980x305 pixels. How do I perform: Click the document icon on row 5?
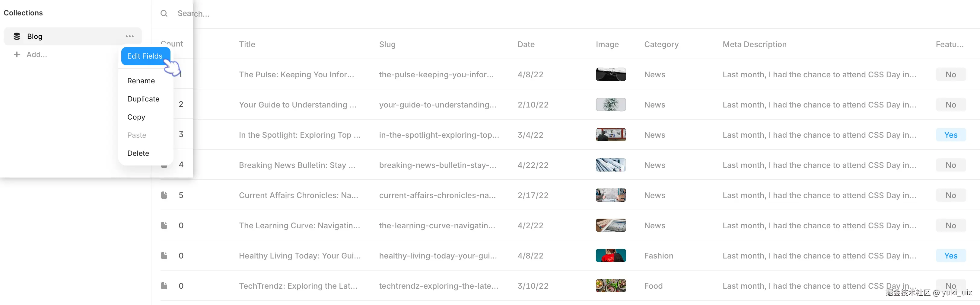point(164,195)
